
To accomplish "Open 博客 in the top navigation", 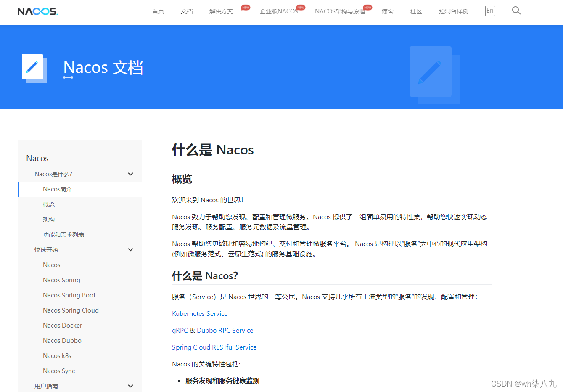I will point(388,11).
